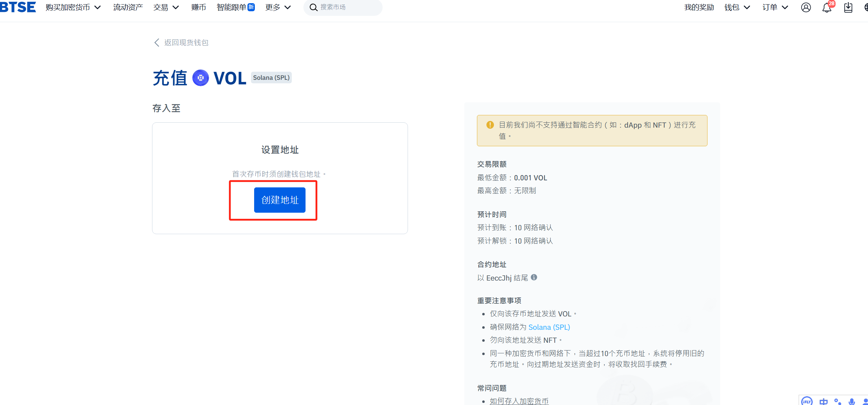Open the 如何存入加密货币 FAQ link
The width and height of the screenshot is (868, 405).
point(519,401)
